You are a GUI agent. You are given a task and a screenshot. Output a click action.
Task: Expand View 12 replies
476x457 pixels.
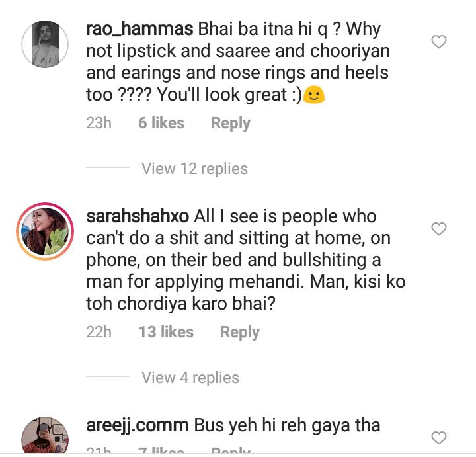click(194, 169)
